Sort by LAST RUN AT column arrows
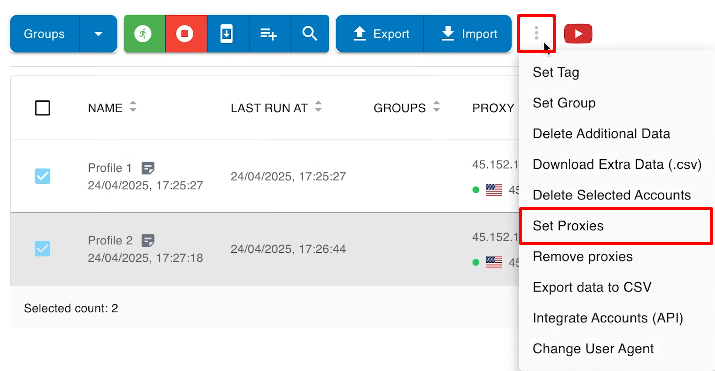This screenshot has height=371, width=715. [318, 107]
